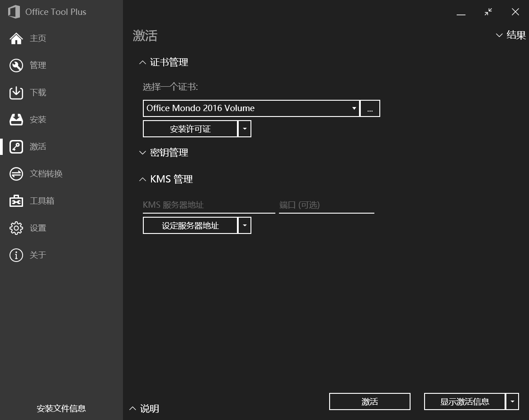529x420 pixels.
Task: Click the ... browse certificate button
Action: coord(370,108)
